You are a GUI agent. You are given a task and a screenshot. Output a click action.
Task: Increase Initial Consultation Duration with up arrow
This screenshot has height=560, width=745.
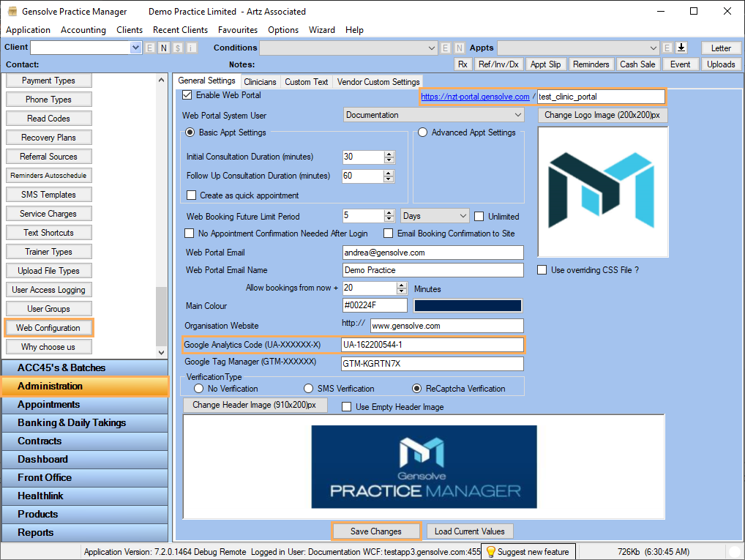point(389,154)
